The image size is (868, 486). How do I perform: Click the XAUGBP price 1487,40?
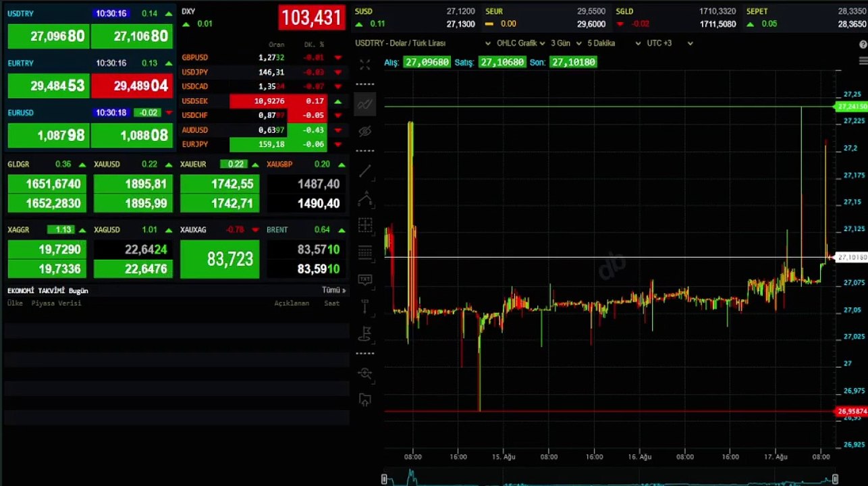point(306,184)
